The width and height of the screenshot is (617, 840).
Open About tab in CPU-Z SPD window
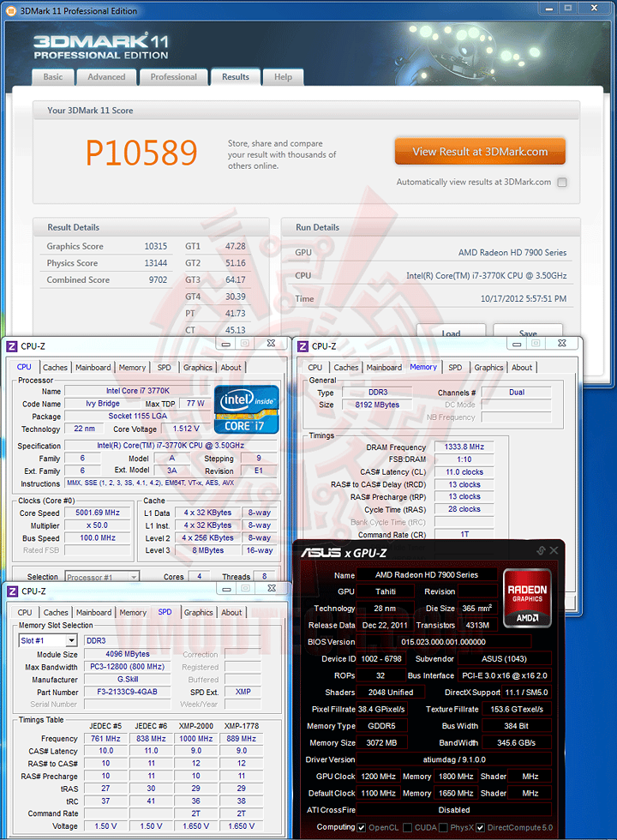click(x=231, y=612)
